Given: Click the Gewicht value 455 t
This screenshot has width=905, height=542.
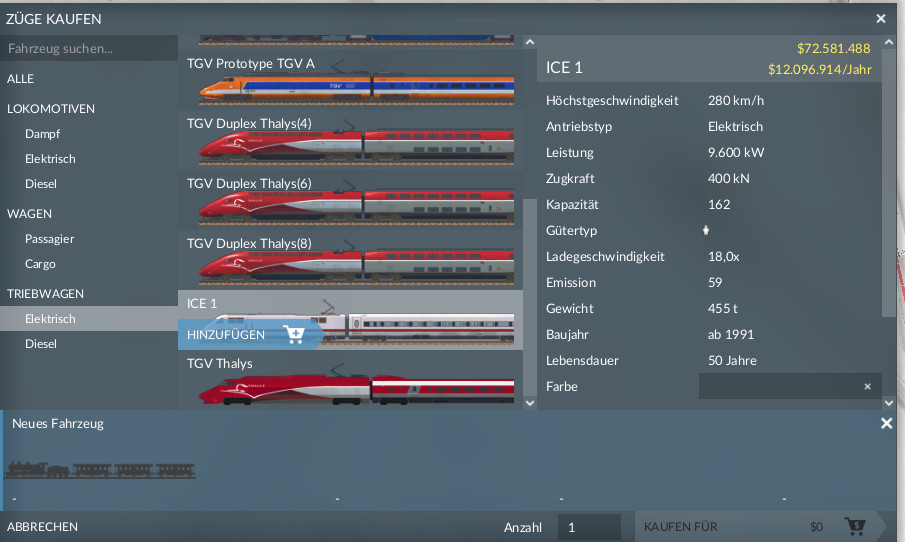Looking at the screenshot, I should click(x=723, y=308).
